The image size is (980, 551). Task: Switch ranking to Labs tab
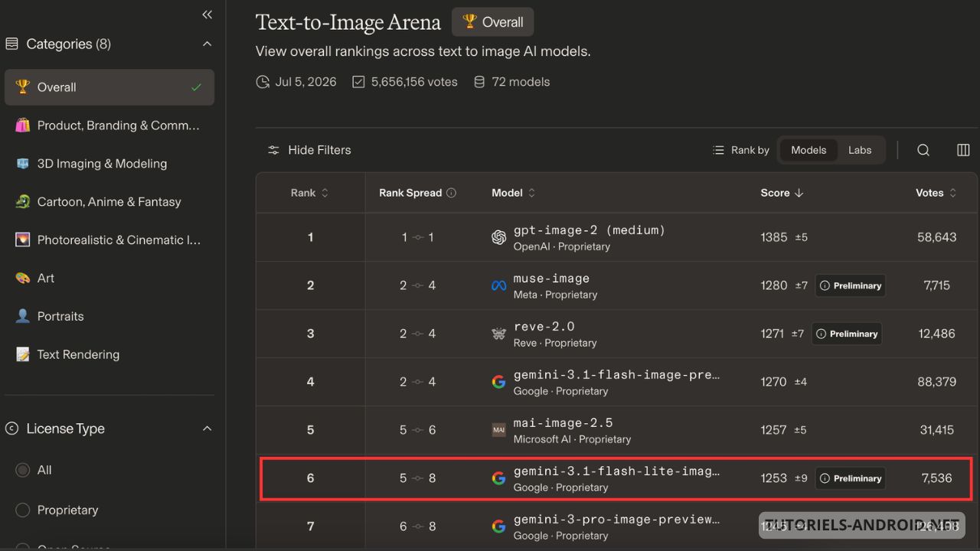click(x=860, y=150)
